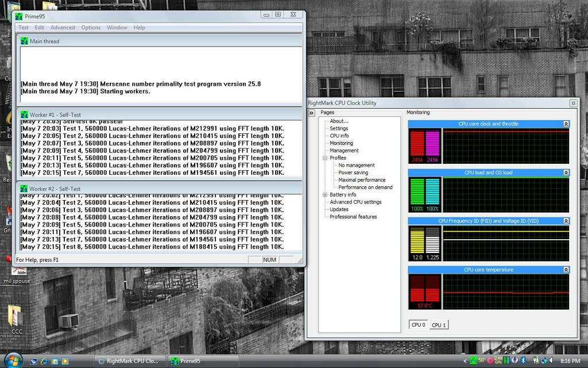Screen dimensions: 588x368
Task: Click the network connection tray icon
Action: (544, 361)
